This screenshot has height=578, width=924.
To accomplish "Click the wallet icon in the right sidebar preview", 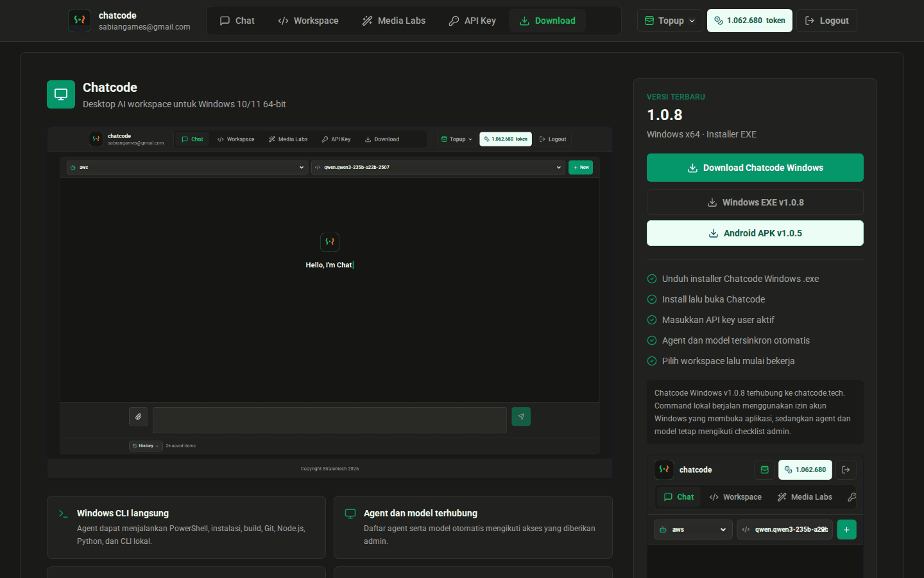I will click(x=764, y=469).
